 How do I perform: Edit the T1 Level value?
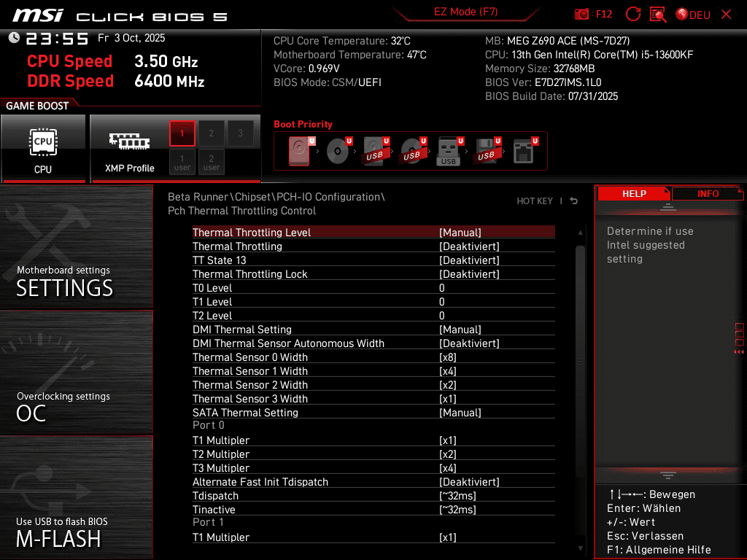pyautogui.click(x=373, y=301)
